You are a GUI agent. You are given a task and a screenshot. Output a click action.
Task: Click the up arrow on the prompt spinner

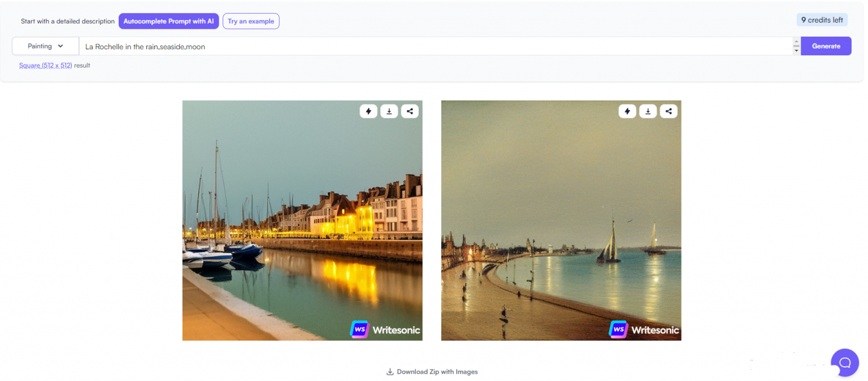tap(797, 41)
